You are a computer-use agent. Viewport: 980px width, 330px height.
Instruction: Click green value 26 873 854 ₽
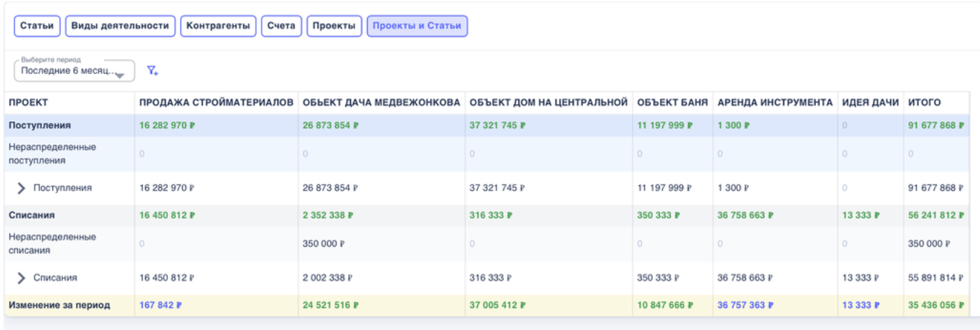330,125
